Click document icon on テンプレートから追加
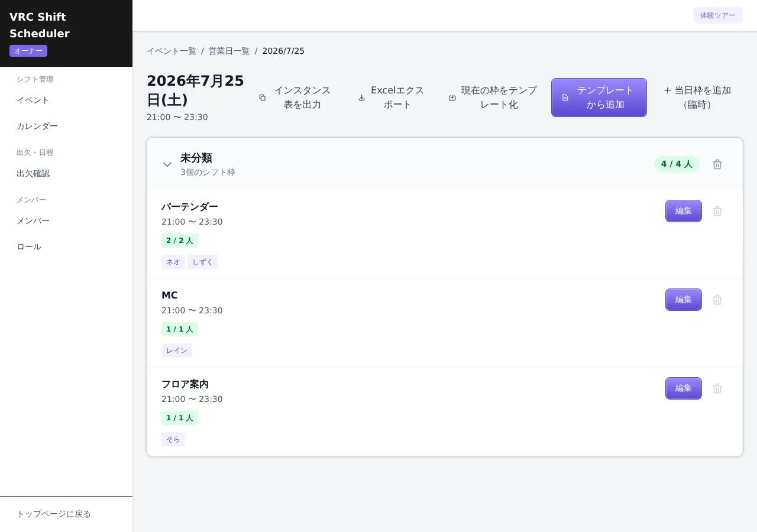The width and height of the screenshot is (757, 532). [x=565, y=98]
